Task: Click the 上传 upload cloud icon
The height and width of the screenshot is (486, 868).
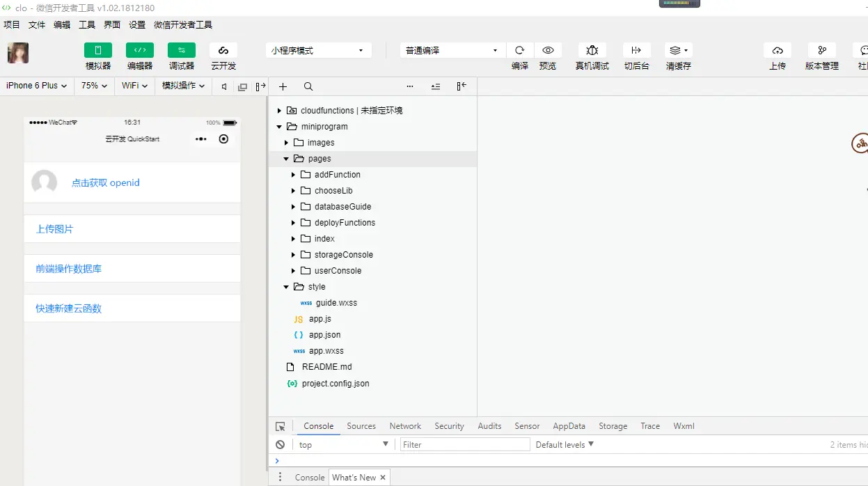Action: [778, 50]
